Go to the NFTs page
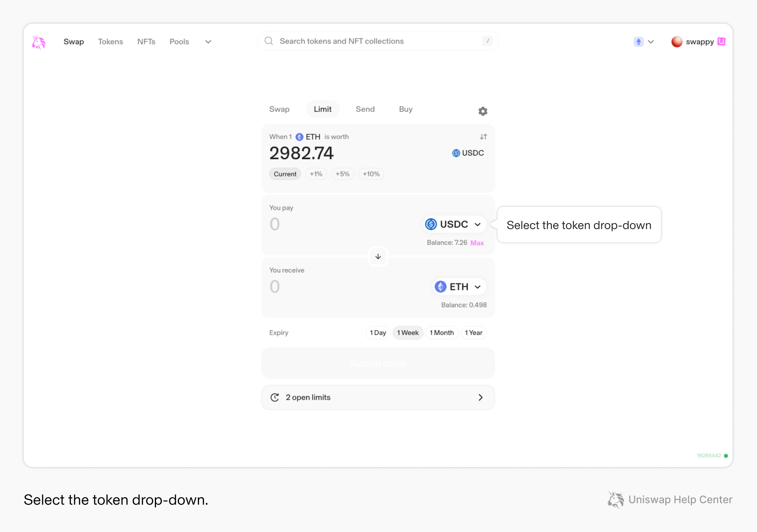 click(146, 42)
